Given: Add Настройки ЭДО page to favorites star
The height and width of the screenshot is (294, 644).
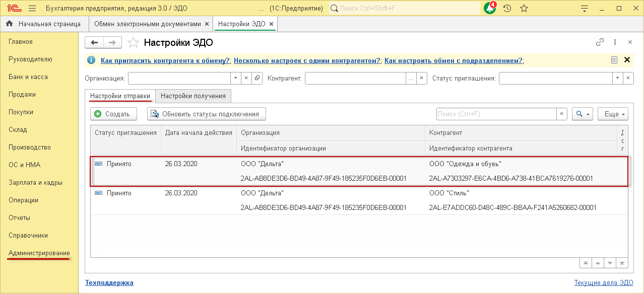Looking at the screenshot, I should click(133, 42).
